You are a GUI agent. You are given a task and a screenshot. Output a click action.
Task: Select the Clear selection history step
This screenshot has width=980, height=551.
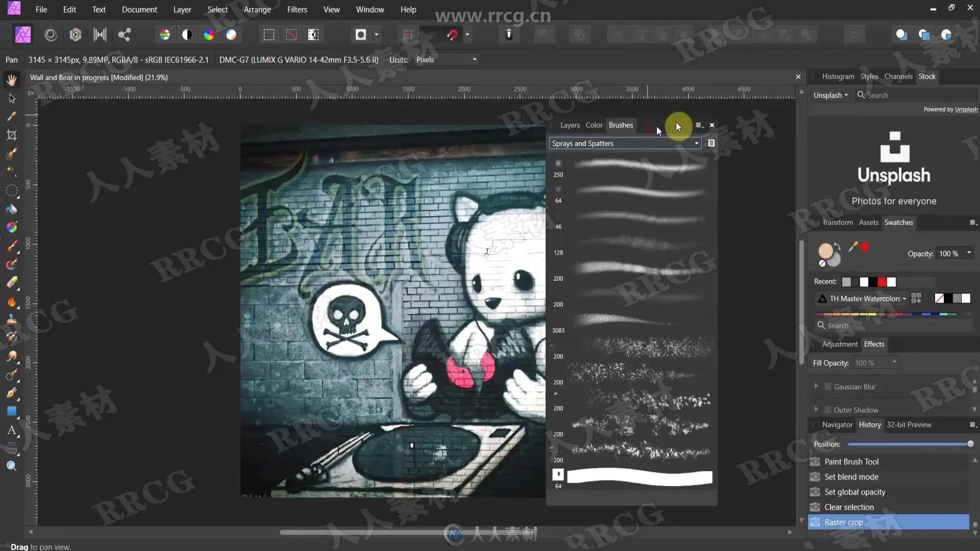pos(889,507)
